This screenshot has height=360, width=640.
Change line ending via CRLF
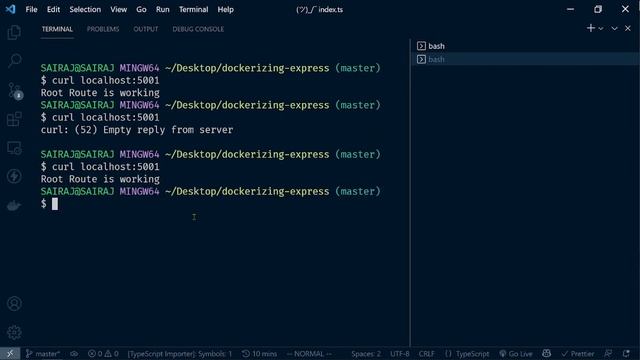(x=427, y=353)
